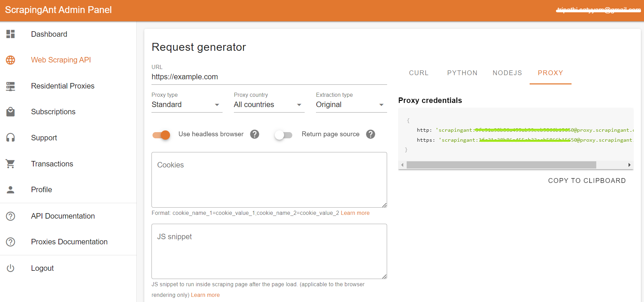Click the scrollbar left arrow in credentials box

(402, 165)
